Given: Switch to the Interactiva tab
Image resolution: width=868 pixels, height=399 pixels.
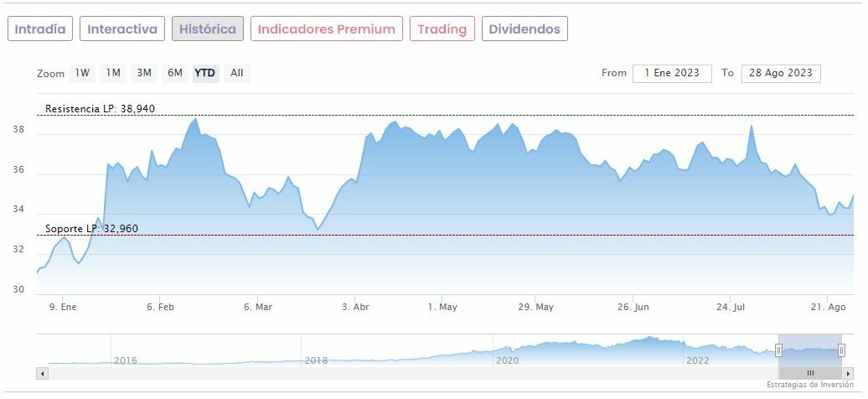Looking at the screenshot, I should [x=122, y=28].
